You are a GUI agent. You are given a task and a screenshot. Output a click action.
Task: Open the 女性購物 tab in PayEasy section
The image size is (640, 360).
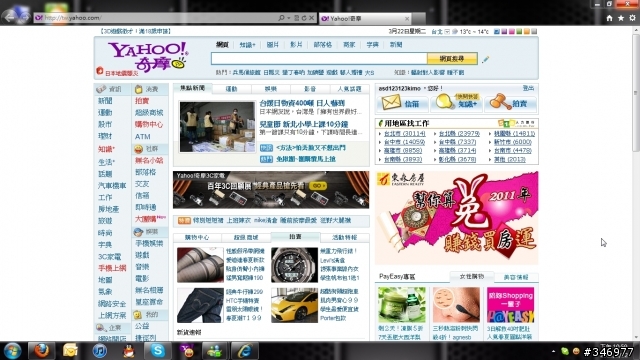(x=471, y=277)
